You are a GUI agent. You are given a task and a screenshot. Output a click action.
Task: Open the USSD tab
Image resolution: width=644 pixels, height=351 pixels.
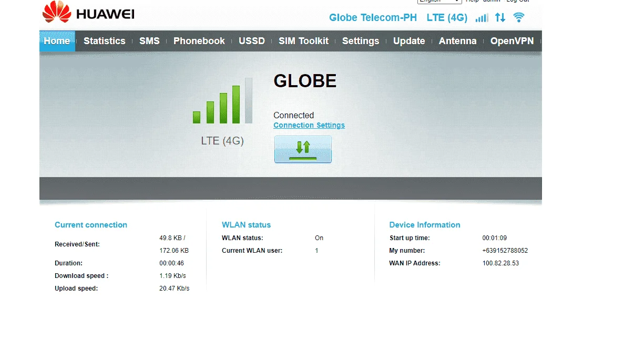click(x=252, y=41)
